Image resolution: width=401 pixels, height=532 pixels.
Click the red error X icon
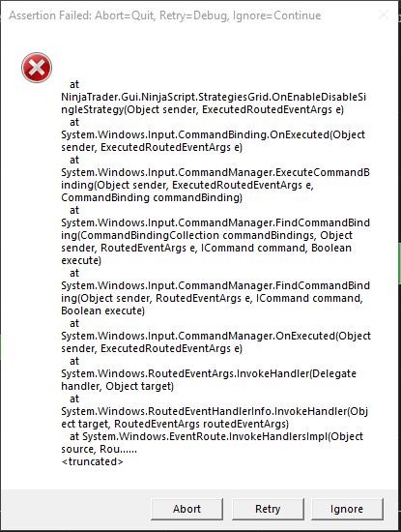tap(37, 68)
